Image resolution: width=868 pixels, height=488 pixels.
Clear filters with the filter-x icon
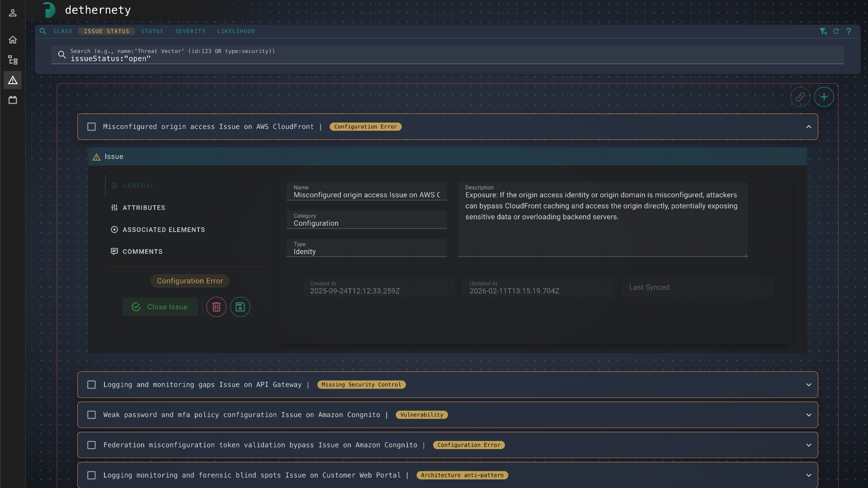[824, 31]
